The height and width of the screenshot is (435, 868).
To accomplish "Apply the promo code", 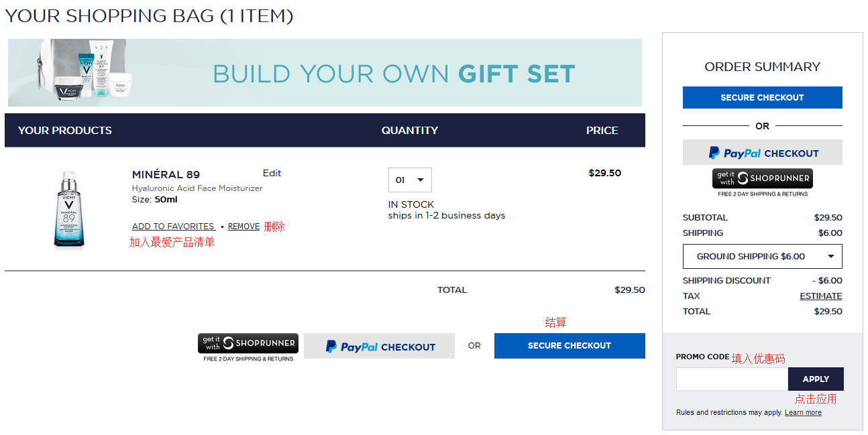I will click(816, 379).
